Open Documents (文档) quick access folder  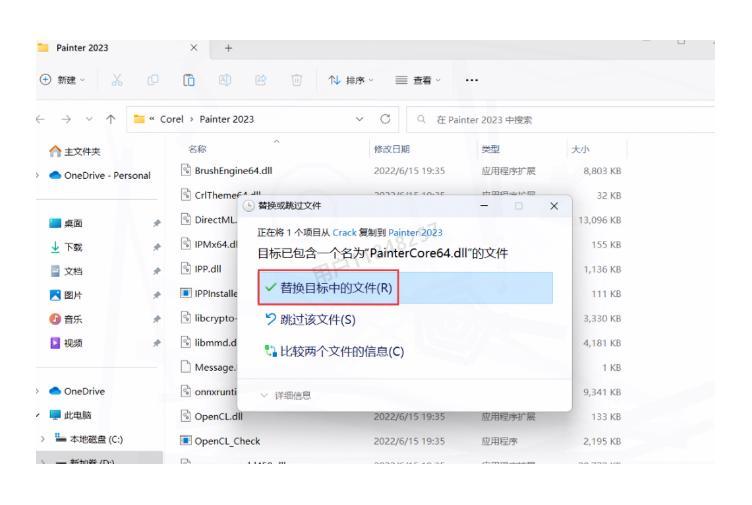(66, 271)
